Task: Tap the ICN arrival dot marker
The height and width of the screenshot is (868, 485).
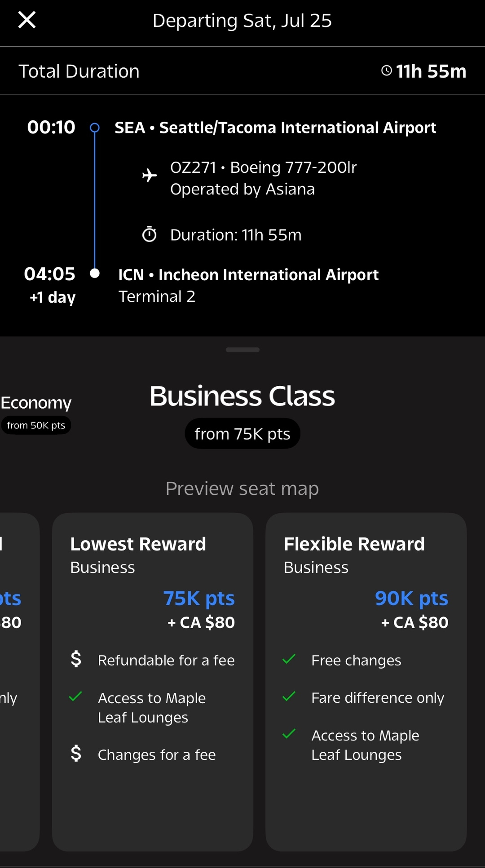Action: tap(95, 273)
